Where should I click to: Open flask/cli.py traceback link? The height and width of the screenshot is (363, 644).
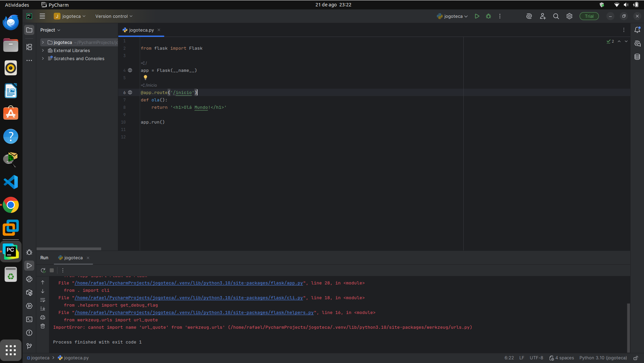tap(188, 298)
